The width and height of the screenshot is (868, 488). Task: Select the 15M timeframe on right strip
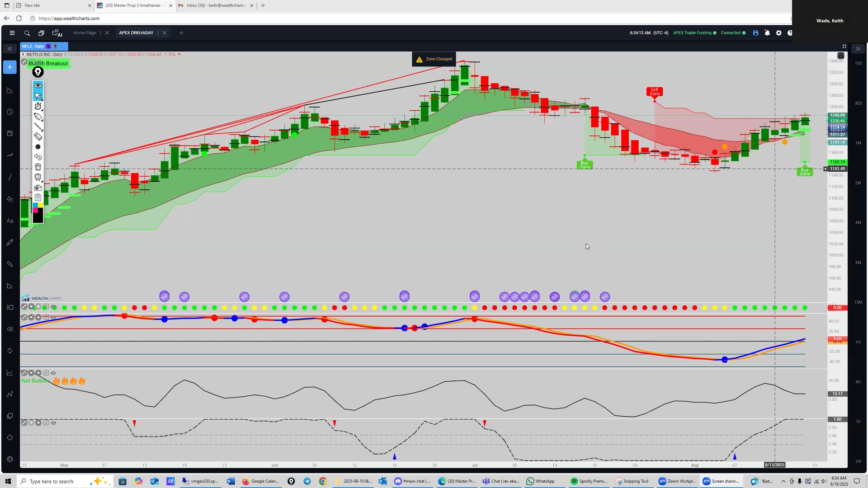tap(858, 302)
